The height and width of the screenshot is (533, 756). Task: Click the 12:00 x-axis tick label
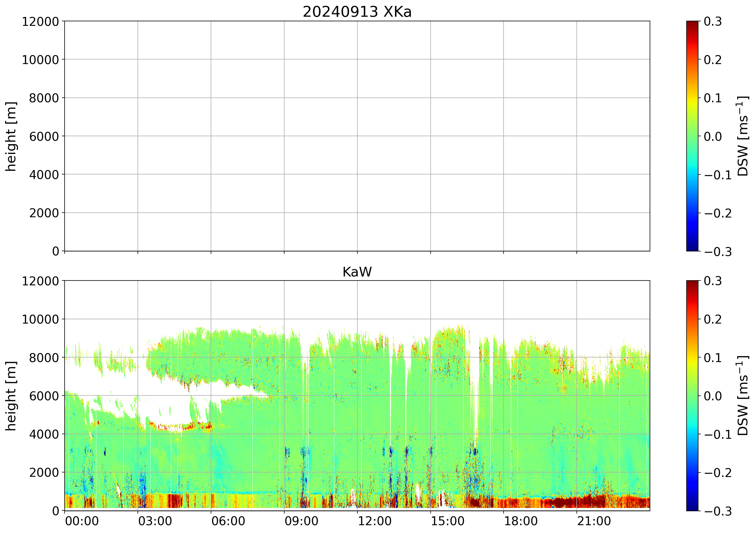click(374, 521)
